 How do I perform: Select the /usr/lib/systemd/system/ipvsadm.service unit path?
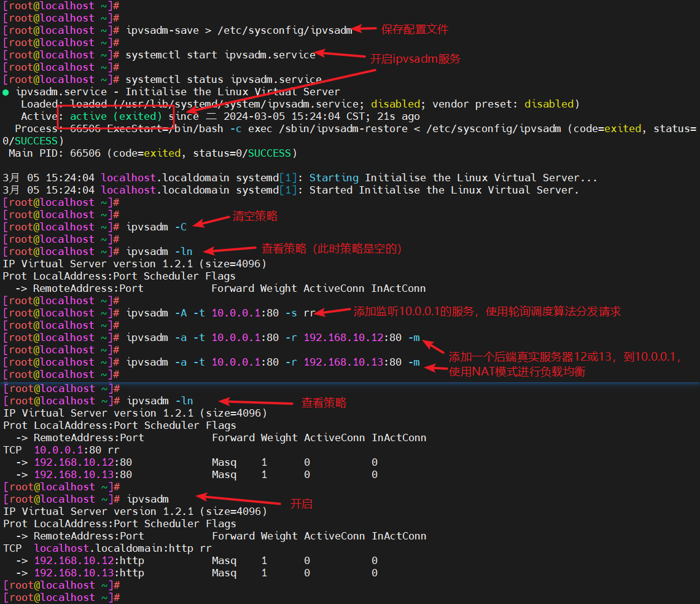click(239, 104)
